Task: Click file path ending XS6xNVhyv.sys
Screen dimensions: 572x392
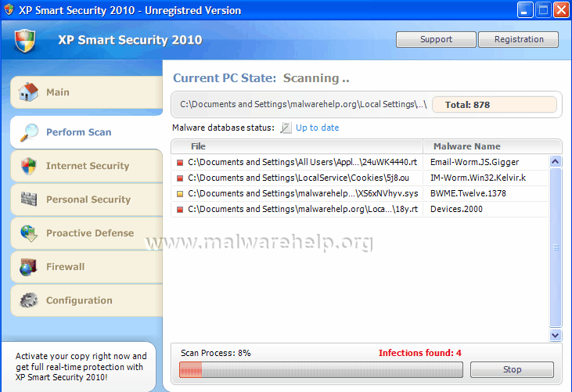Action: (303, 193)
